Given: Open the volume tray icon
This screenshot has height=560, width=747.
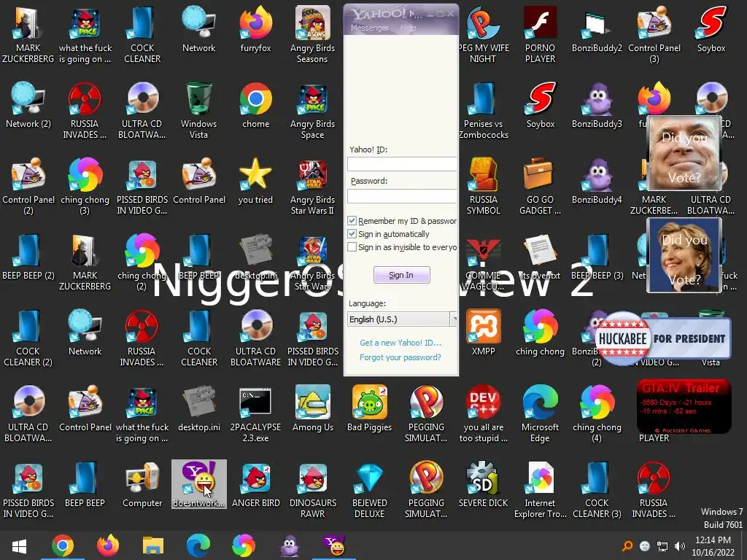Looking at the screenshot, I should (680, 546).
